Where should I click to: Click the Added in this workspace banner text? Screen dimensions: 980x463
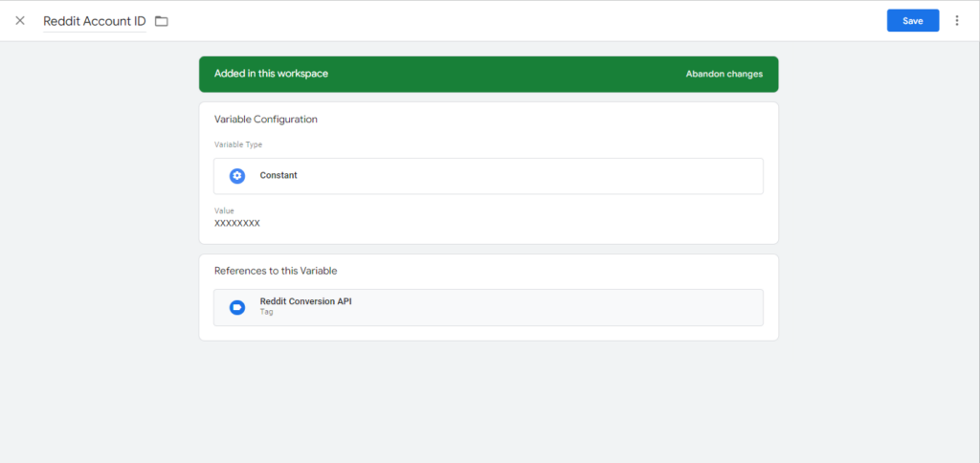271,74
